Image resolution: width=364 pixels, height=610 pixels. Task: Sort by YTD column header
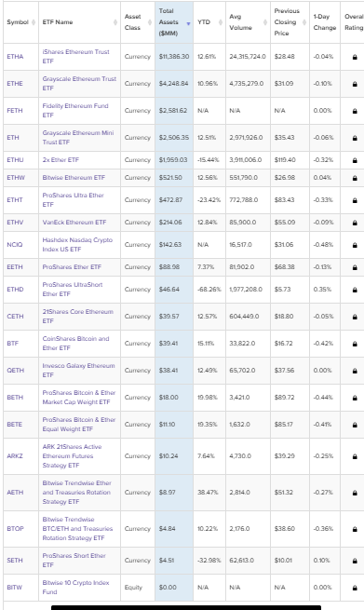point(204,22)
